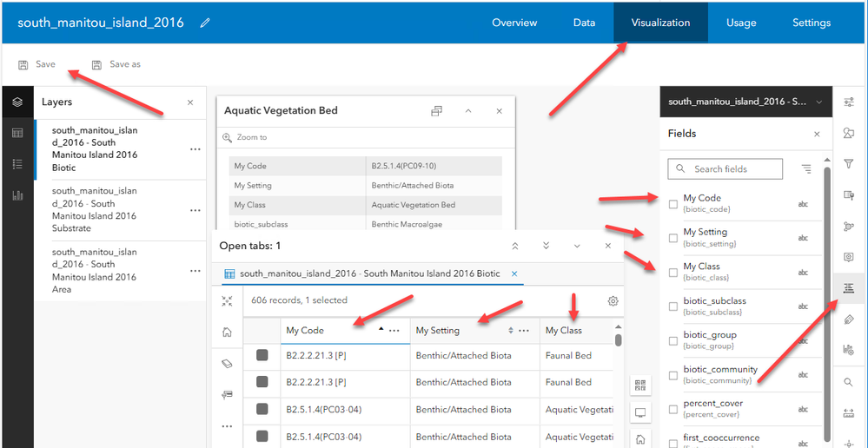The width and height of the screenshot is (868, 448).
Task: Expand the layer selector dropdown in Fields header
Action: point(818,102)
